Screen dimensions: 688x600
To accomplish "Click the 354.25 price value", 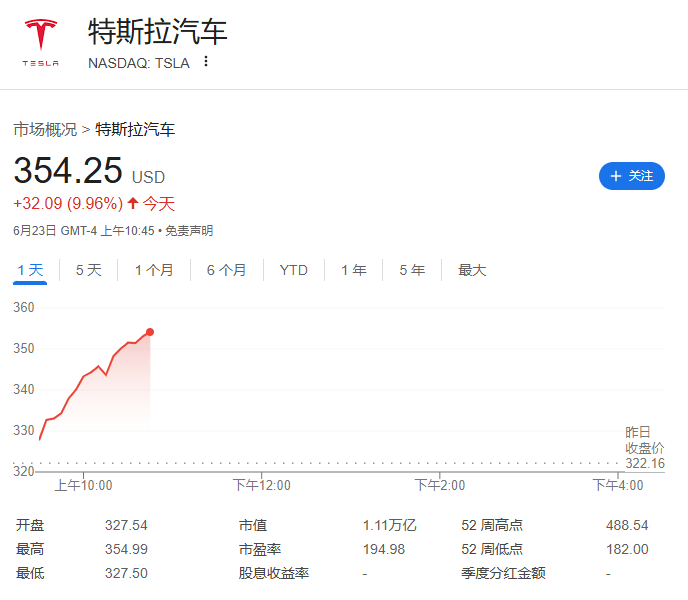I will pyautogui.click(x=68, y=170).
